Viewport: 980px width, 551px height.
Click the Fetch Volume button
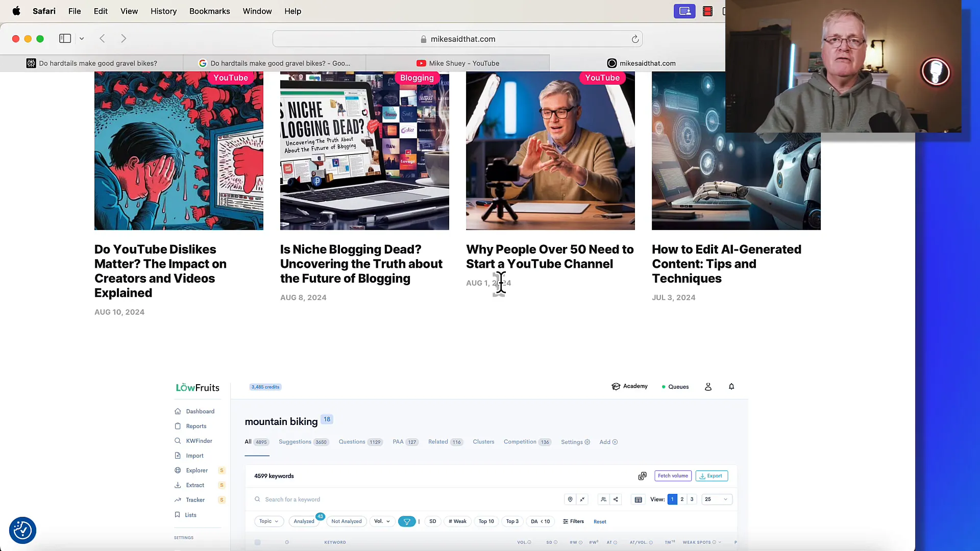point(672,475)
